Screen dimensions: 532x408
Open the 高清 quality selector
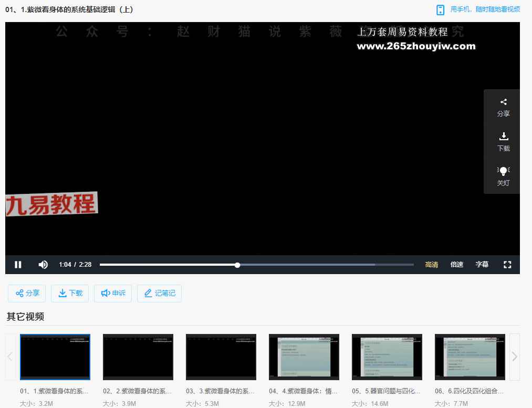pos(431,265)
